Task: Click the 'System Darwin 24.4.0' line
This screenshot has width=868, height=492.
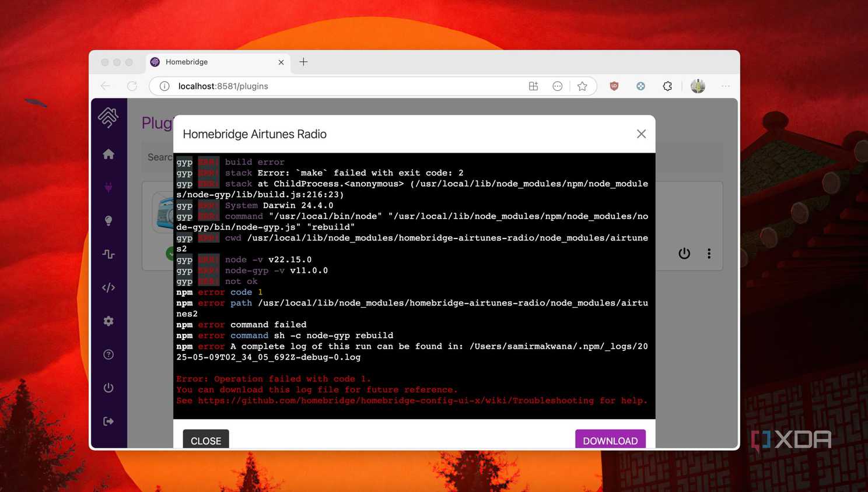Action: pyautogui.click(x=255, y=205)
